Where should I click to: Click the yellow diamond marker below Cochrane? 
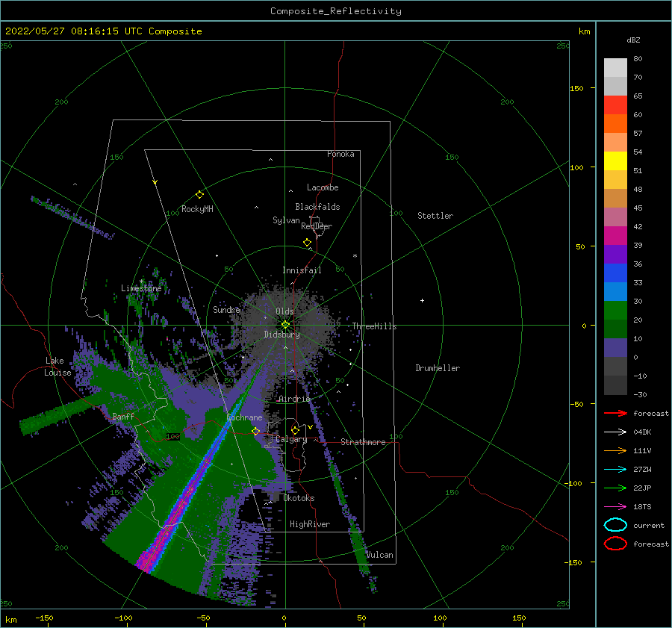[x=256, y=432]
